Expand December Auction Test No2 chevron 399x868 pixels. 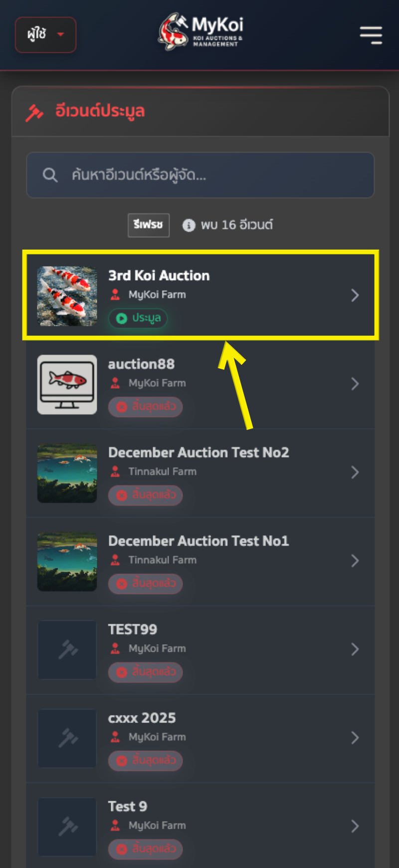point(355,472)
